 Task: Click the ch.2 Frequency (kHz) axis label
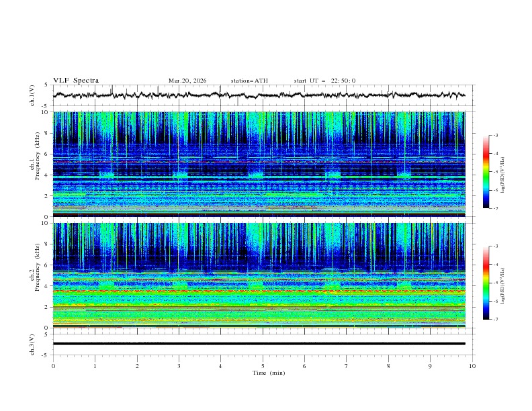tap(38, 268)
